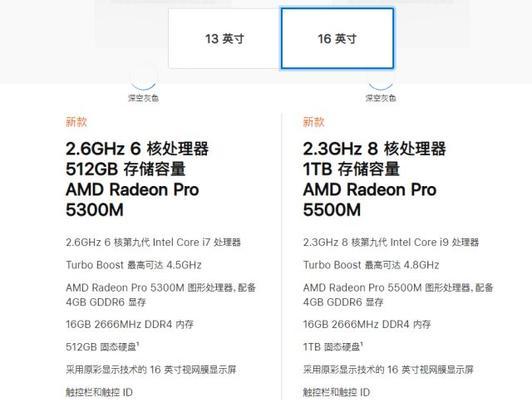532x400 pixels.
Task: Click the 深空灰色 label under right model
Action: click(381, 98)
